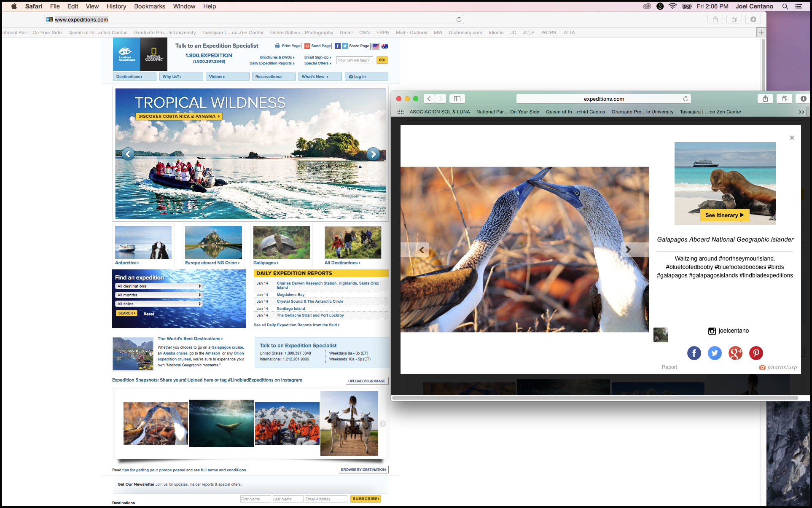Expand Why Us? nav menu
The image size is (812, 508).
181,76
